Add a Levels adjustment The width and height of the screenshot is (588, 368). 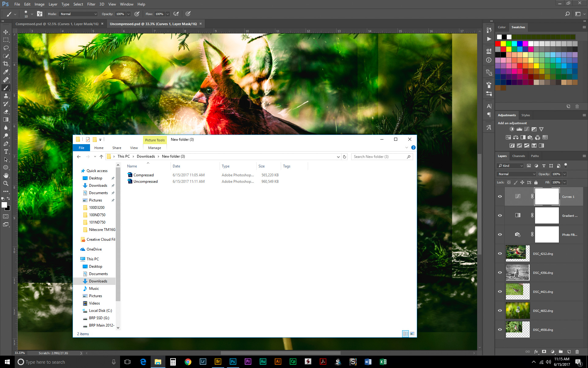(x=519, y=129)
